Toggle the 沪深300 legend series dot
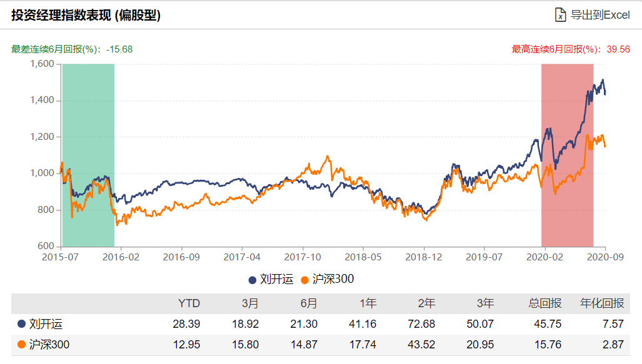This screenshot has width=642, height=364. tap(304, 280)
